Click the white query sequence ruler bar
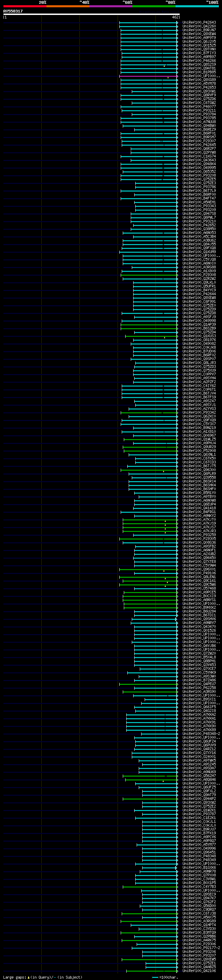The image size is (222, 980). pos(92,15)
